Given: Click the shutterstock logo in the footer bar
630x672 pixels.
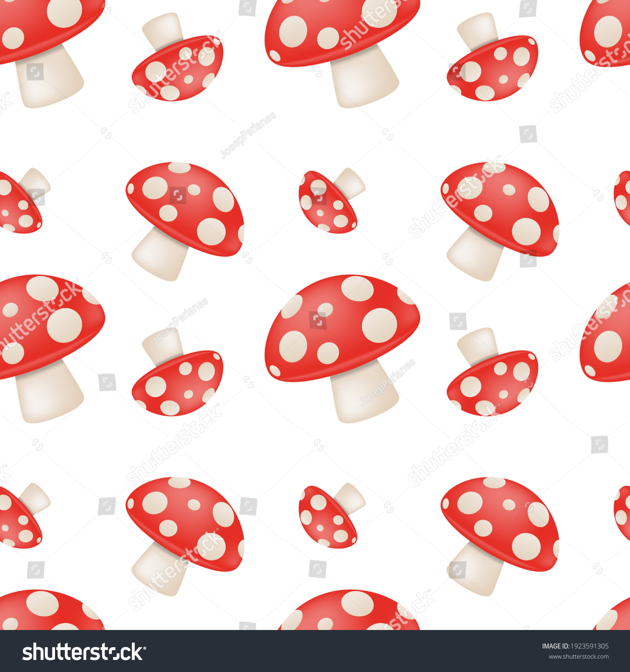Looking at the screenshot, I should (84, 652).
